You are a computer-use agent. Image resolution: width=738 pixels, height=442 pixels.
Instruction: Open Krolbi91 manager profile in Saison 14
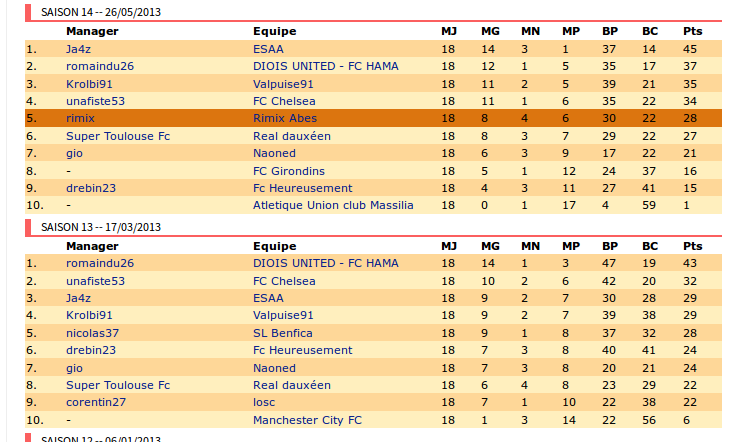89,84
